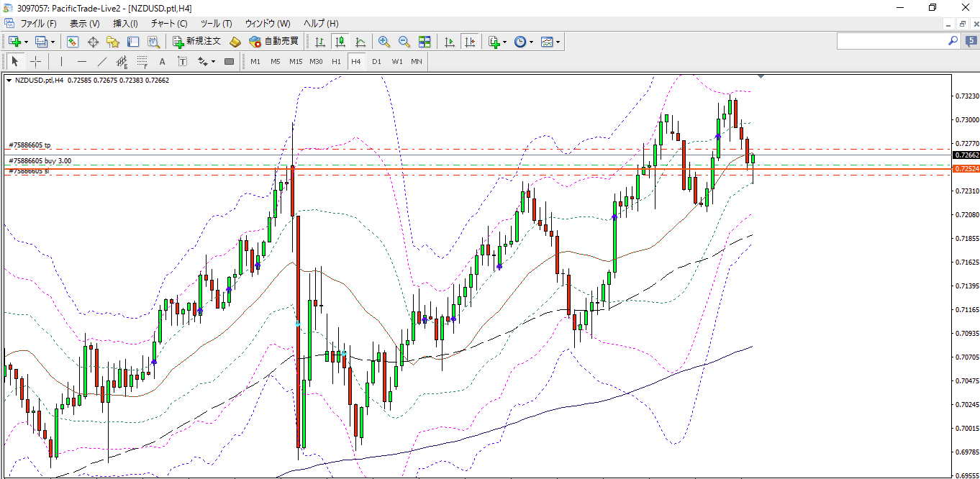Open the Navigator star-folder icon
Image resolution: width=980 pixels, height=479 pixels.
click(x=113, y=42)
